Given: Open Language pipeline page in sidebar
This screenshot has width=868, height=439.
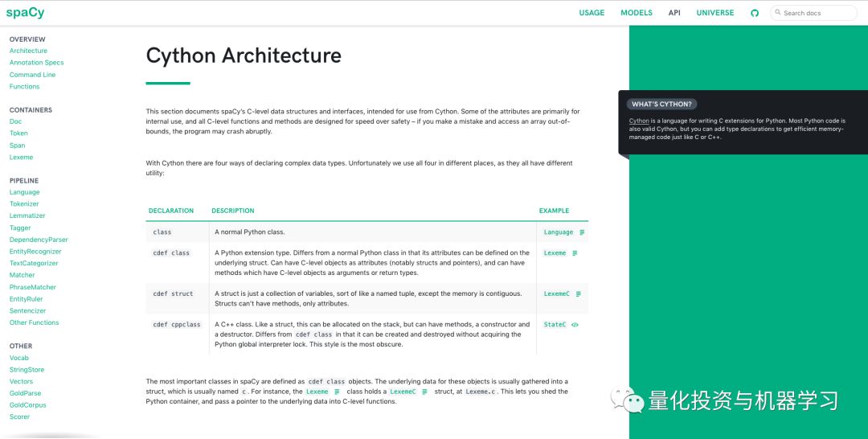Looking at the screenshot, I should 24,193.
